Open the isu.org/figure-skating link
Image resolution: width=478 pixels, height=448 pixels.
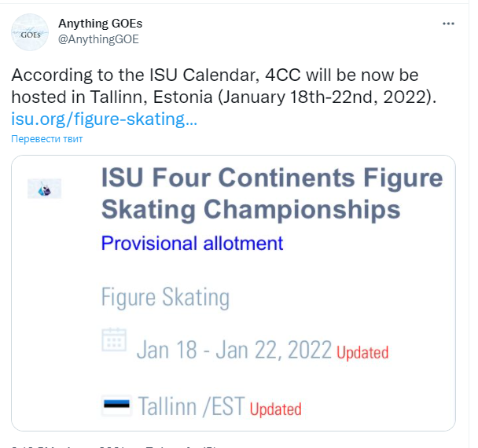point(104,119)
